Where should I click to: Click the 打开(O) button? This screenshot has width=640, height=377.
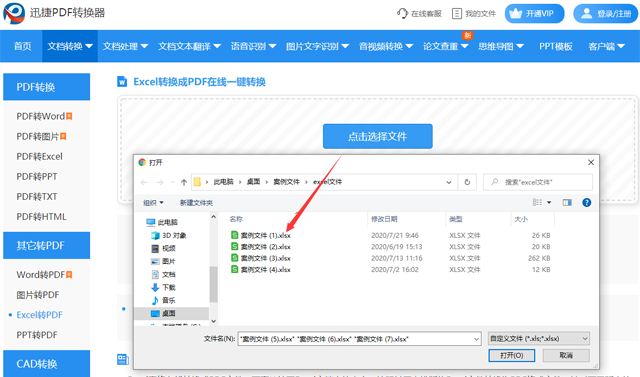512,355
